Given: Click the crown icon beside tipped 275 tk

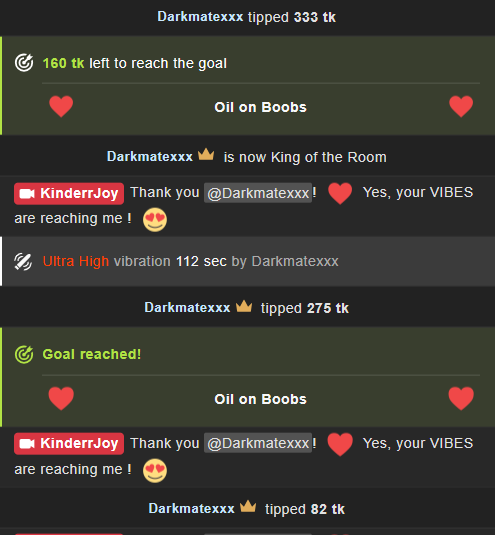Looking at the screenshot, I should (x=244, y=306).
